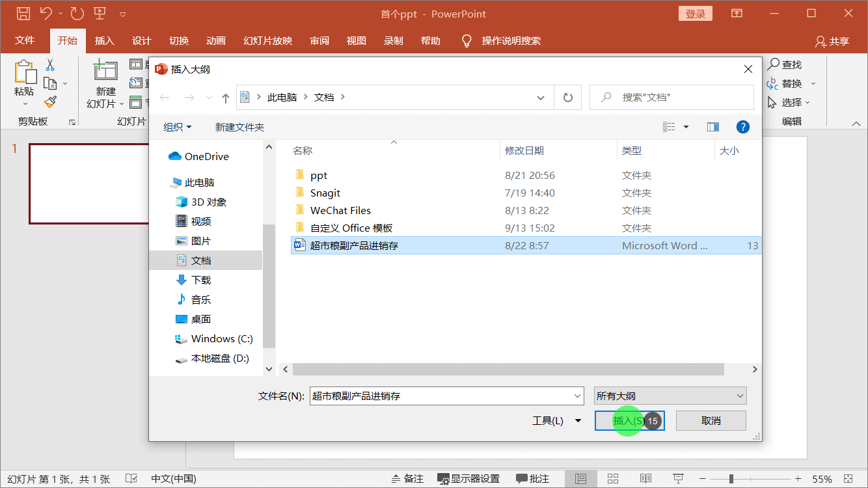
Task: Click the 共享 share button
Action: pyautogui.click(x=832, y=41)
